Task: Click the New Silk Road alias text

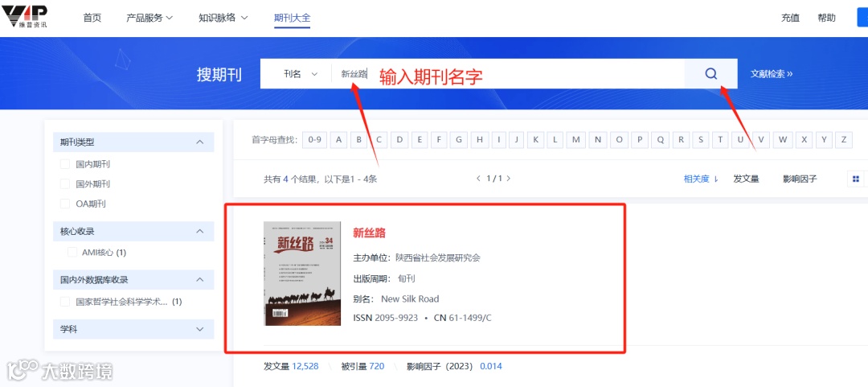Action: click(410, 298)
